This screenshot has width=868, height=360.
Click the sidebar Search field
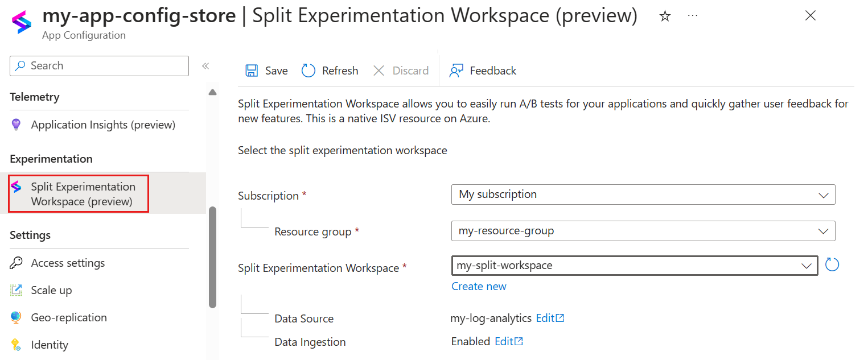click(x=100, y=66)
